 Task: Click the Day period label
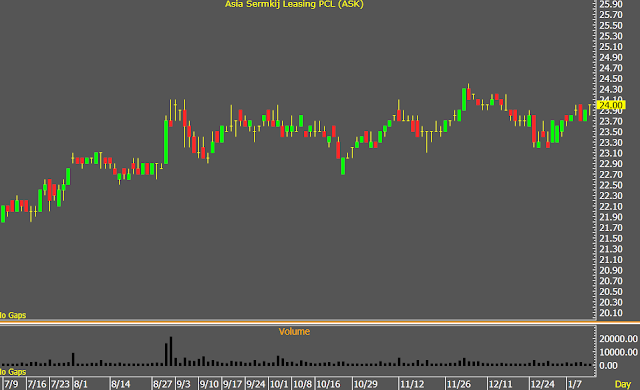(622, 384)
